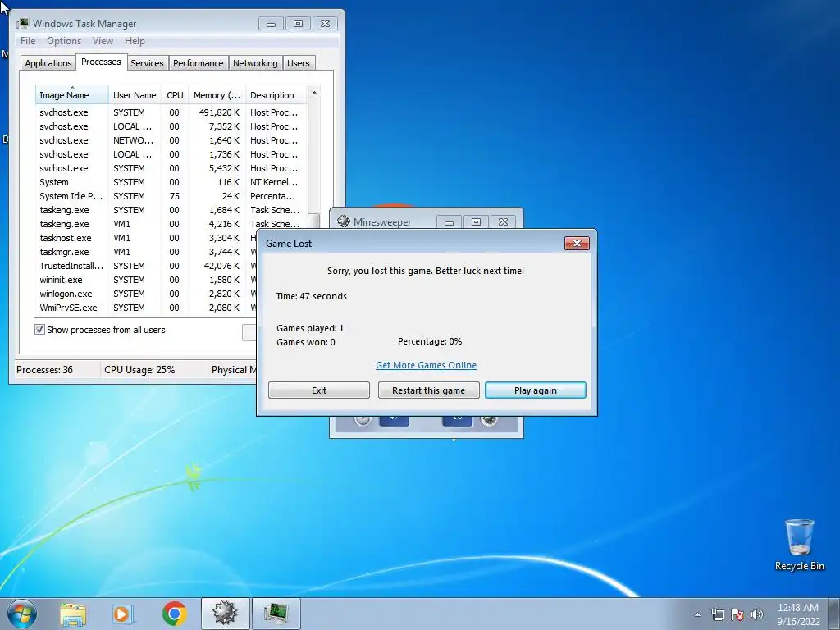Viewport: 840px width, 630px height.
Task: Open the File menu in Task Manager
Action: pos(28,41)
